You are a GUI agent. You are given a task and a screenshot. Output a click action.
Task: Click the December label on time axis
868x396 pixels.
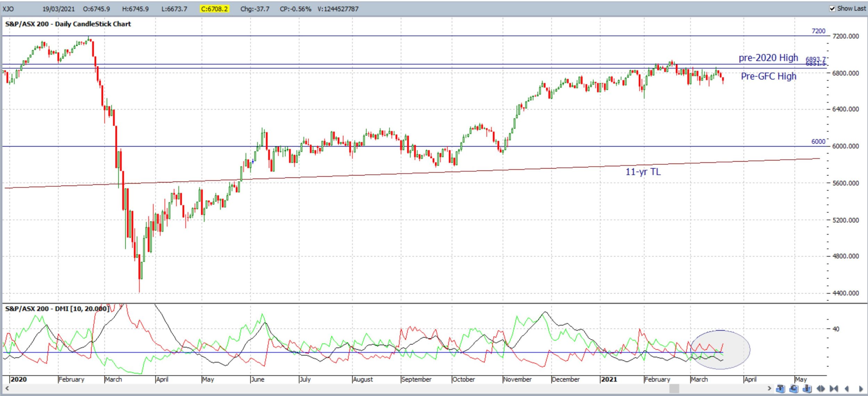point(566,379)
